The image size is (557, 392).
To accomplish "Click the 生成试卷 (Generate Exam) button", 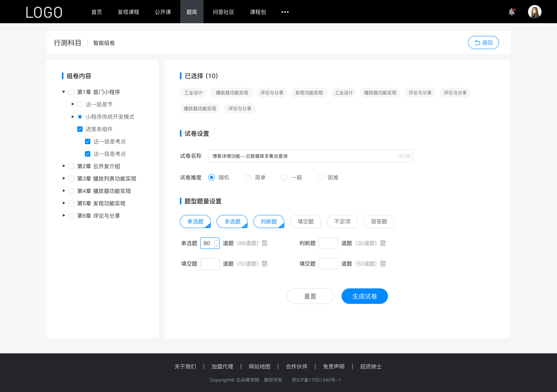I will 364,296.
